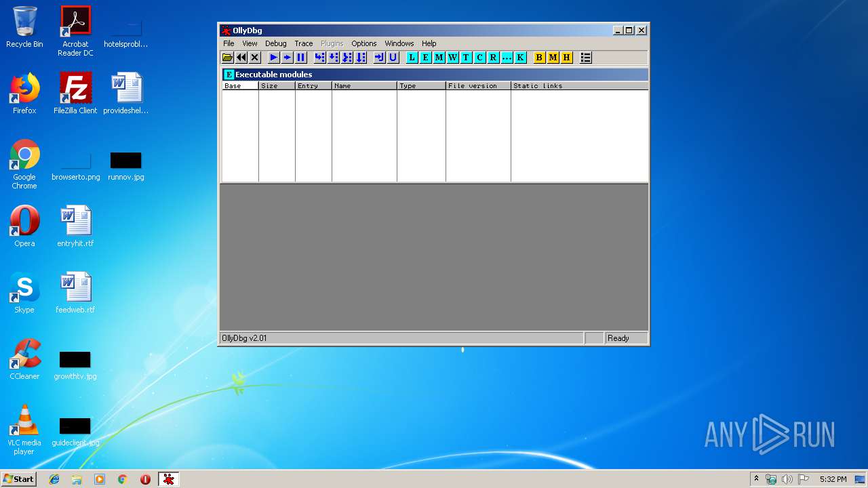The width and height of the screenshot is (868, 488).
Task: Click the taskbar clock 5:32 PM
Action: [833, 479]
